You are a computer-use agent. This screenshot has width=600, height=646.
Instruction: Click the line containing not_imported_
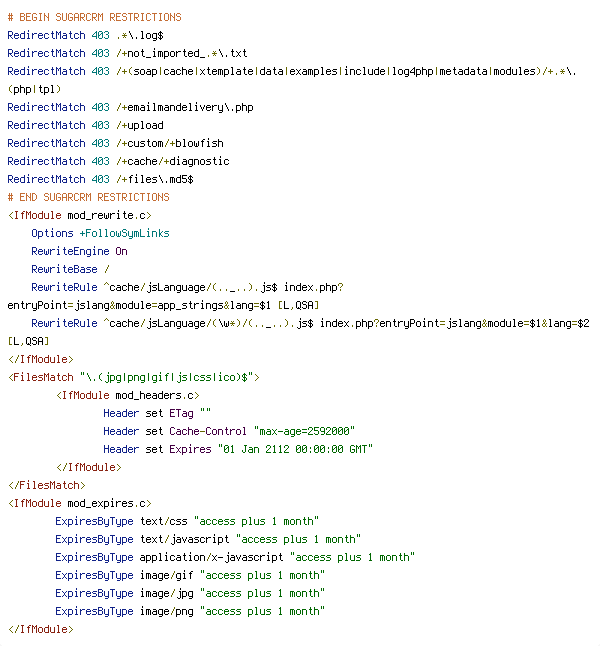click(x=127, y=54)
